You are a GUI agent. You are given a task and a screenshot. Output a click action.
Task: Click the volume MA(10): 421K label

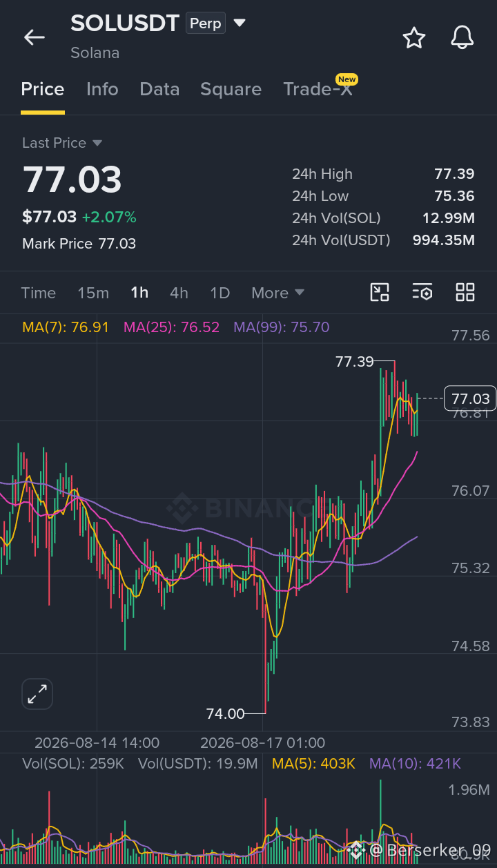[x=415, y=764]
